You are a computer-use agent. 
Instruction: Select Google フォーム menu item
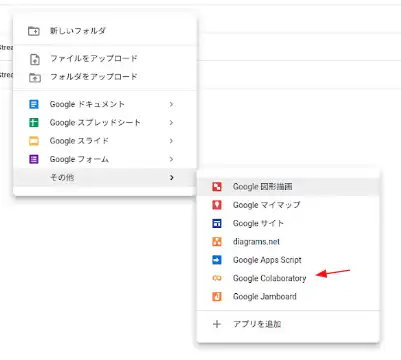point(105,159)
